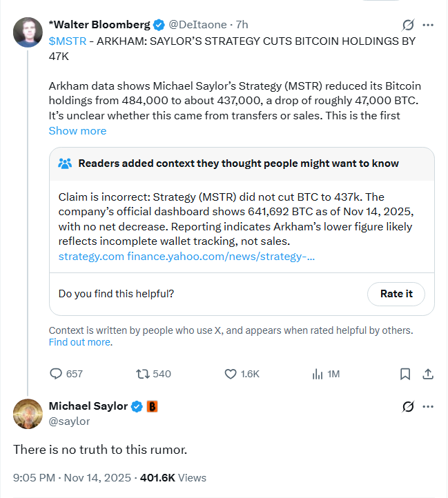The width and height of the screenshot is (448, 498).
Task: Click the share icon on Bloomberg's tweet
Action: pos(427,373)
